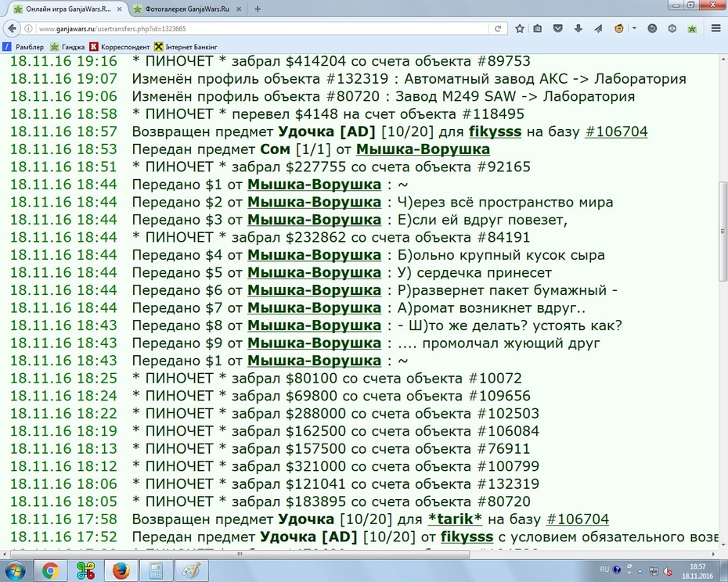Click the blue help icon in tray
728x582 pixels.
click(617, 570)
